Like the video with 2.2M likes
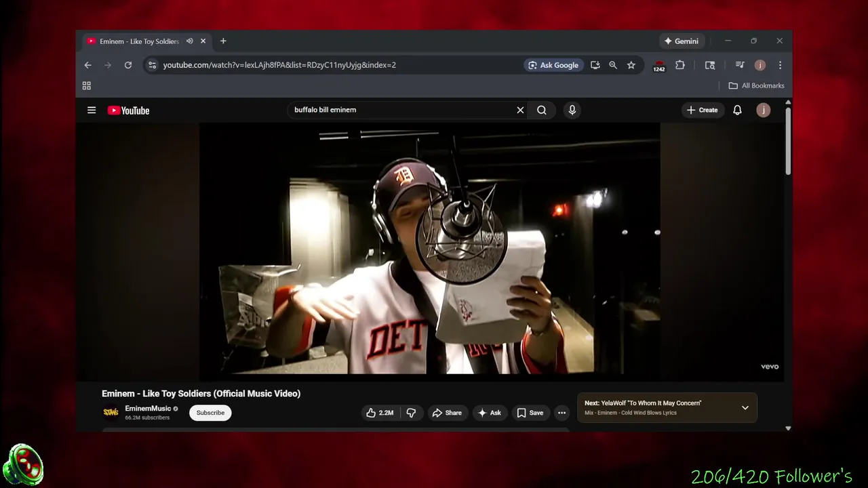The image size is (868, 488). point(380,413)
